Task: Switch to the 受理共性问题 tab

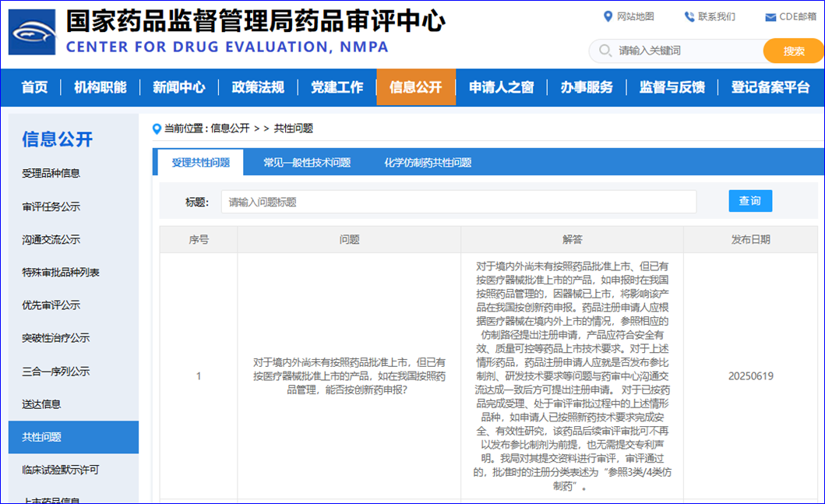Action: tap(200, 163)
